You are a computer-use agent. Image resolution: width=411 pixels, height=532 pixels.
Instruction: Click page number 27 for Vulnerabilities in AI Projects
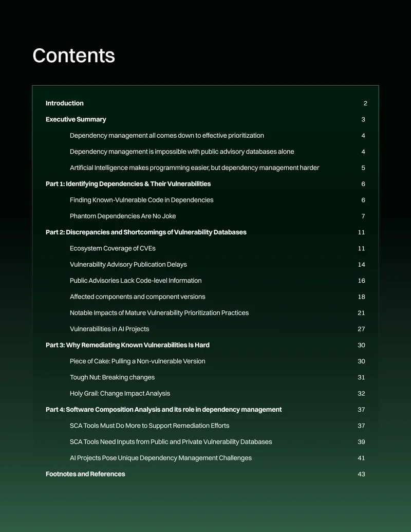[x=362, y=329]
